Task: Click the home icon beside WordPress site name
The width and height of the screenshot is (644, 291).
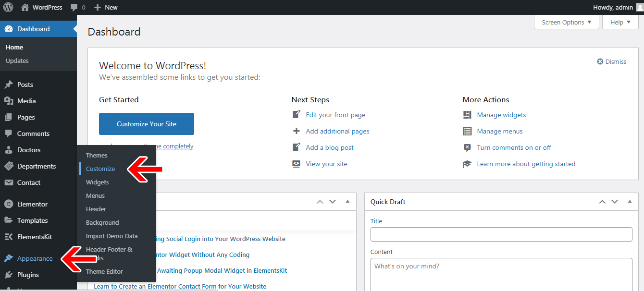Action: tap(24, 7)
